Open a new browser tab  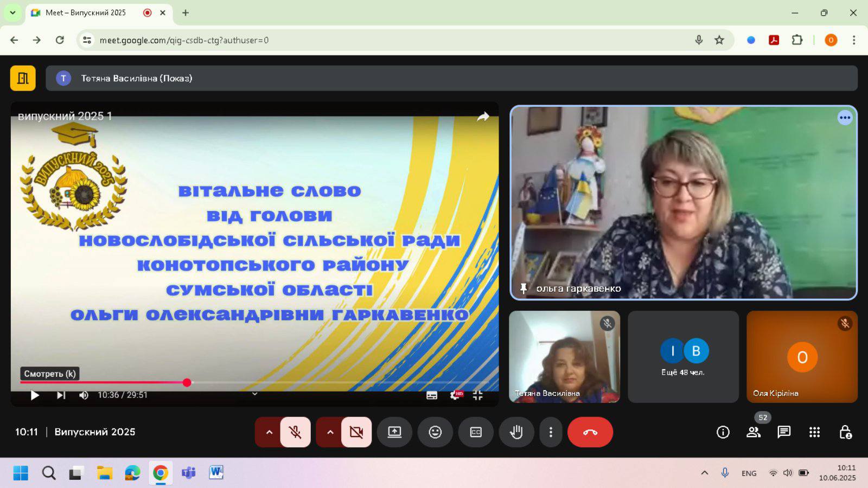pyautogui.click(x=186, y=12)
